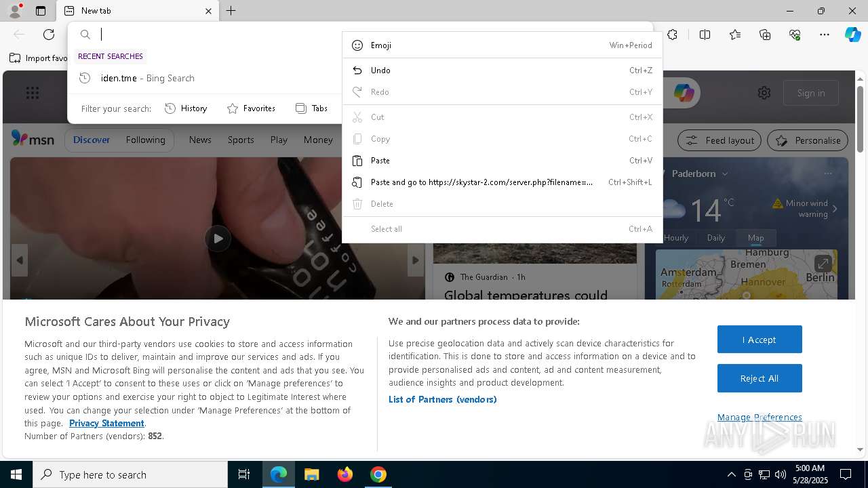Open the Manage Preferences link
The width and height of the screenshot is (868, 488).
click(759, 417)
